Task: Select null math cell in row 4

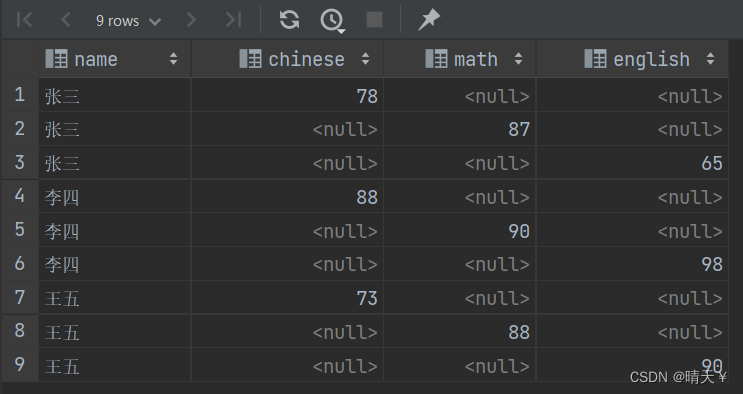Action: [460, 196]
